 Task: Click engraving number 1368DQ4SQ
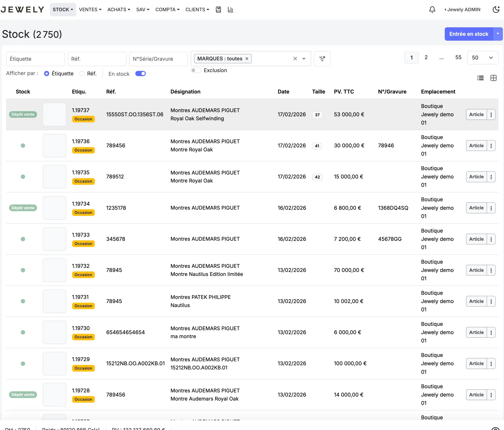(393, 208)
